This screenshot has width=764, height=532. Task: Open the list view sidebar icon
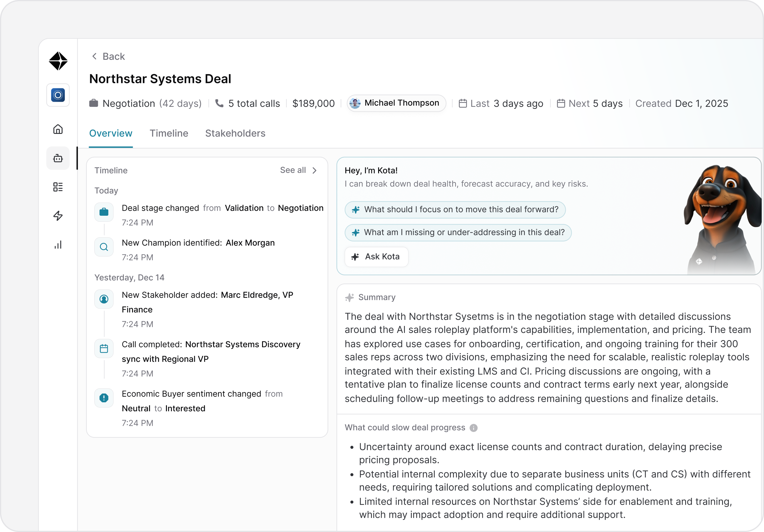(x=58, y=187)
